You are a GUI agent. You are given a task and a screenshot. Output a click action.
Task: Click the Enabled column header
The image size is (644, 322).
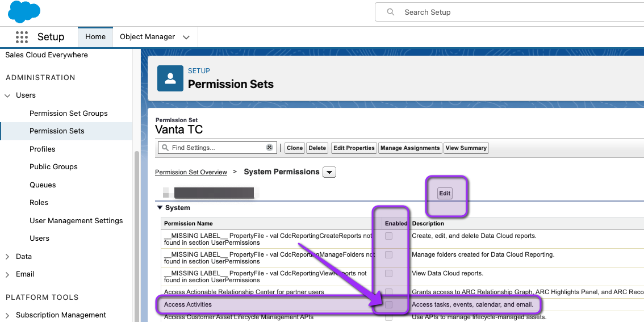tap(396, 223)
